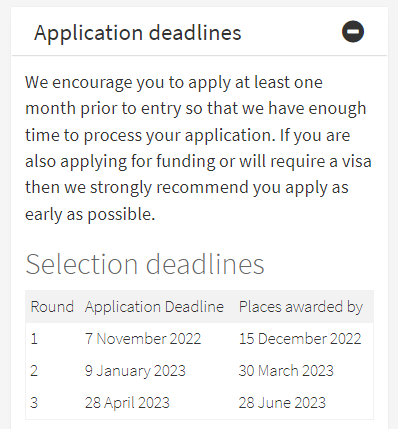
Task: Click the 30 March 2023 cell
Action: point(286,371)
